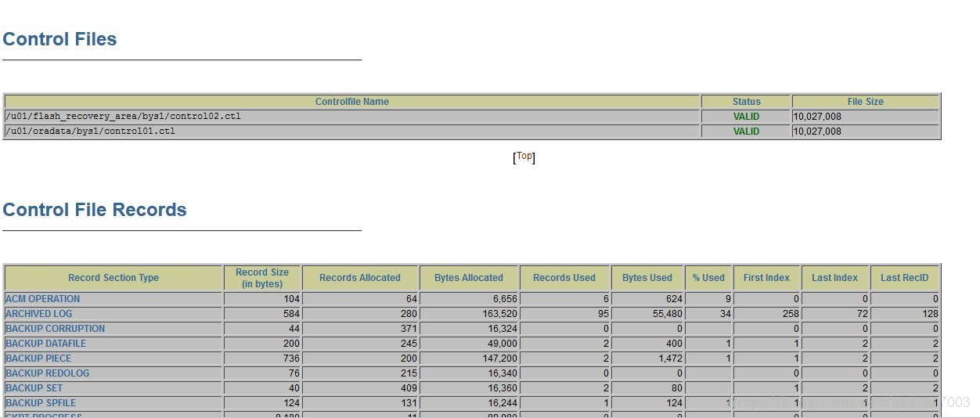Image resolution: width=980 pixels, height=418 pixels.
Task: Click ARCHIVED LOG last RecID 128
Action: click(x=930, y=314)
